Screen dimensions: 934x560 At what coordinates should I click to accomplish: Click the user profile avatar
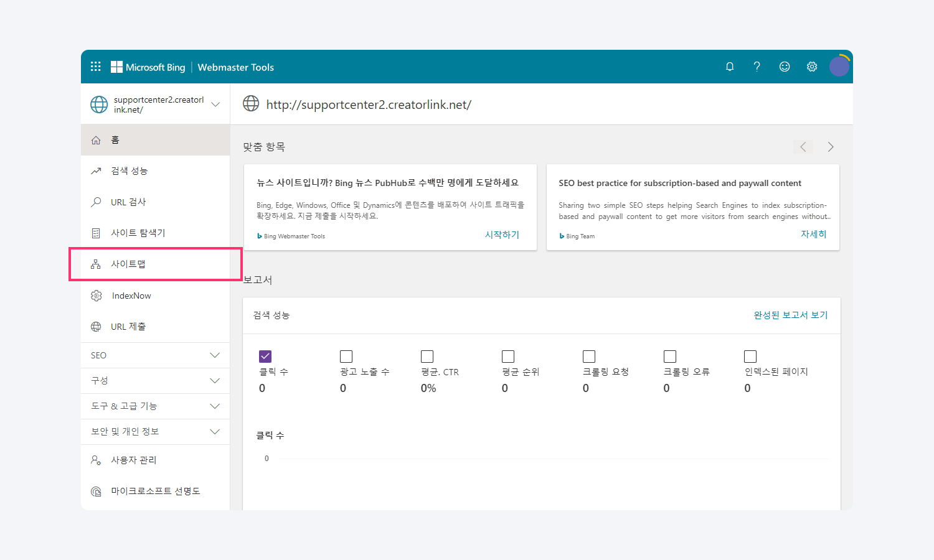click(x=839, y=66)
